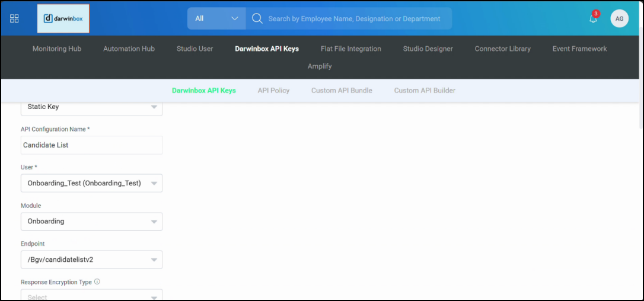Click the Response Encryption Type info icon
Screen dimensions: 644x301
pyautogui.click(x=97, y=282)
